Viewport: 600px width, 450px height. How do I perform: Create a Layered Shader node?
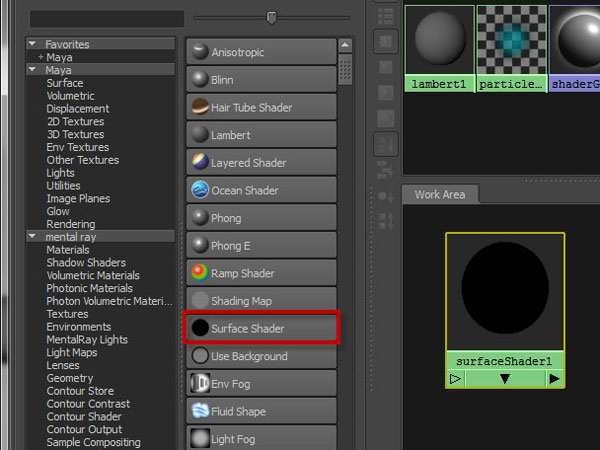[x=261, y=162]
